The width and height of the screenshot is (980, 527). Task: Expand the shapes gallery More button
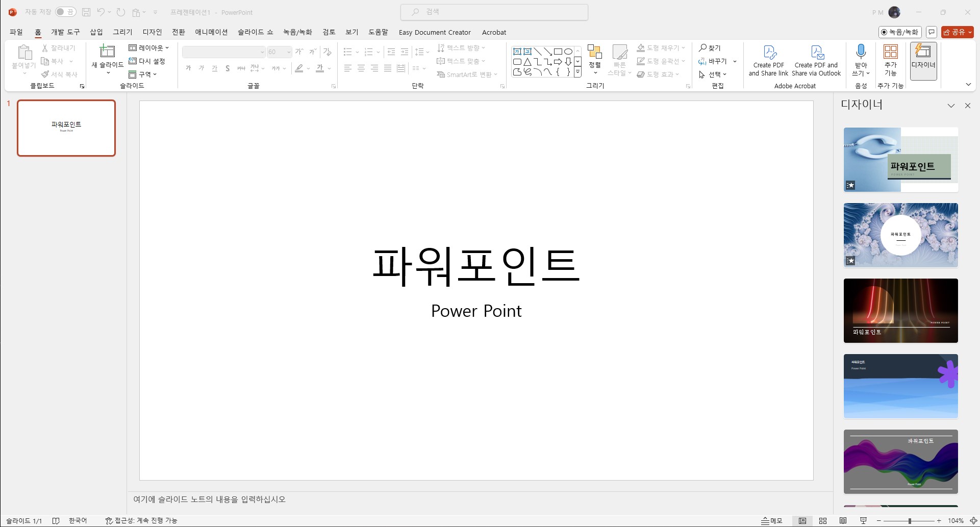point(577,72)
